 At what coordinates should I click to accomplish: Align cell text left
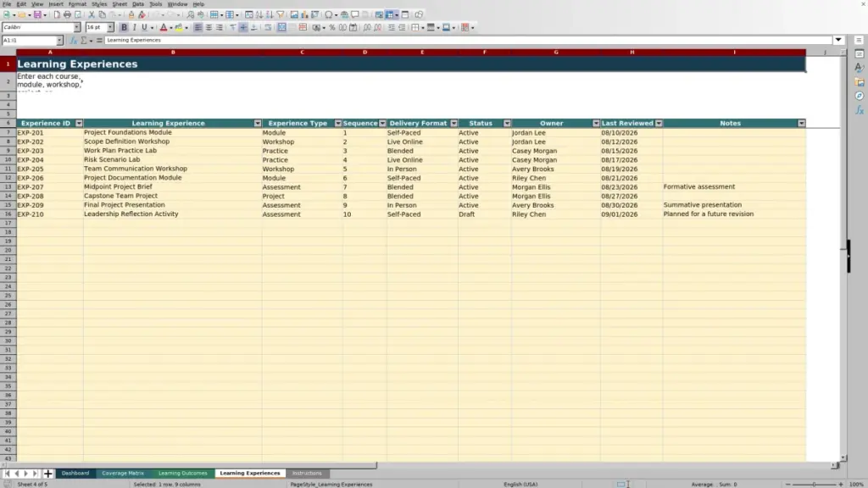coord(198,28)
